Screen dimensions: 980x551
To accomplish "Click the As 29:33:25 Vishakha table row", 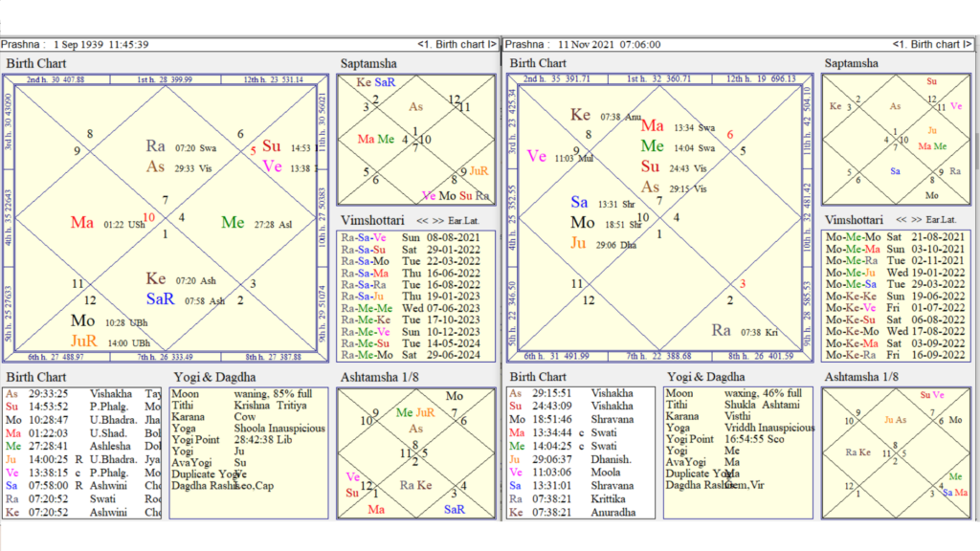I will (x=82, y=393).
